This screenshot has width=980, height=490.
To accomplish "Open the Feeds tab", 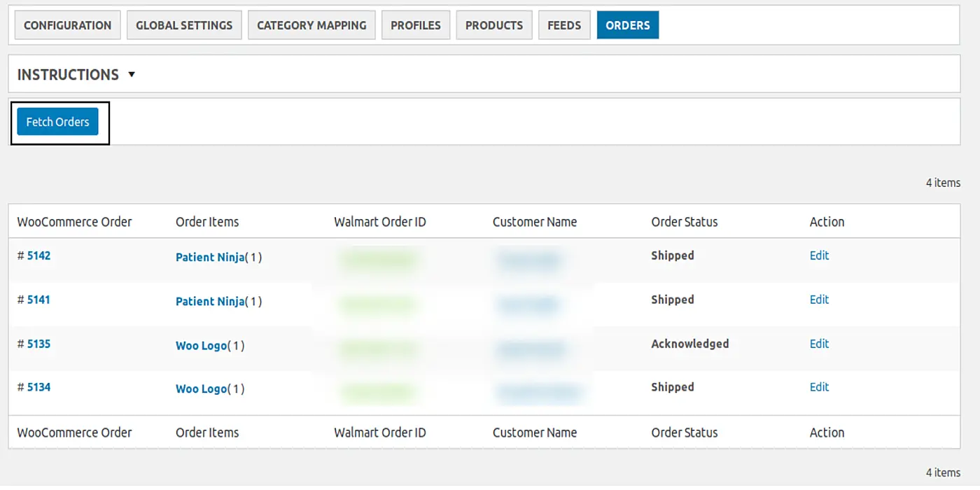I will [x=564, y=24].
